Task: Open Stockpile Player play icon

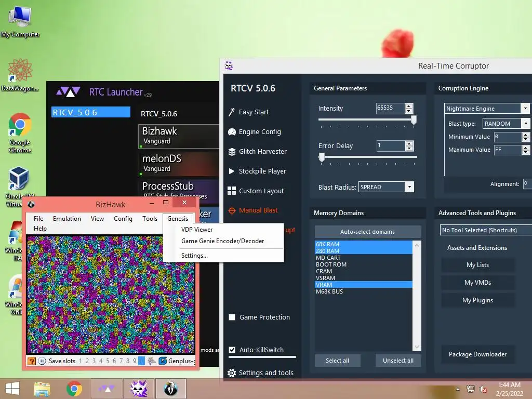Action: 231,171
